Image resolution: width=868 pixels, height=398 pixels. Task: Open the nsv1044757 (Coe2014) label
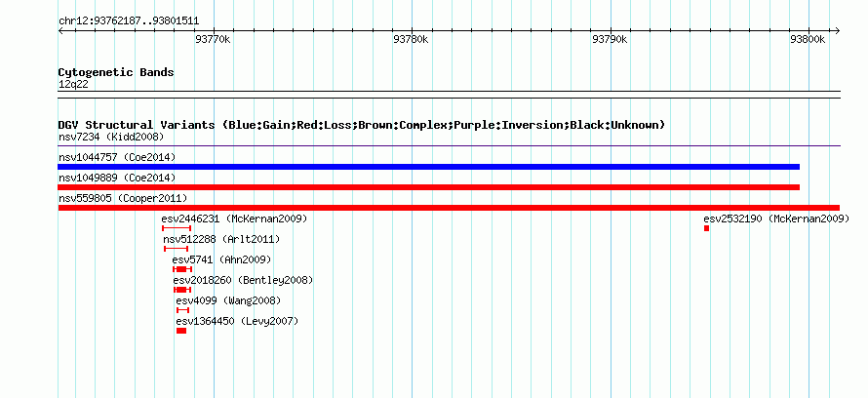coord(117,157)
